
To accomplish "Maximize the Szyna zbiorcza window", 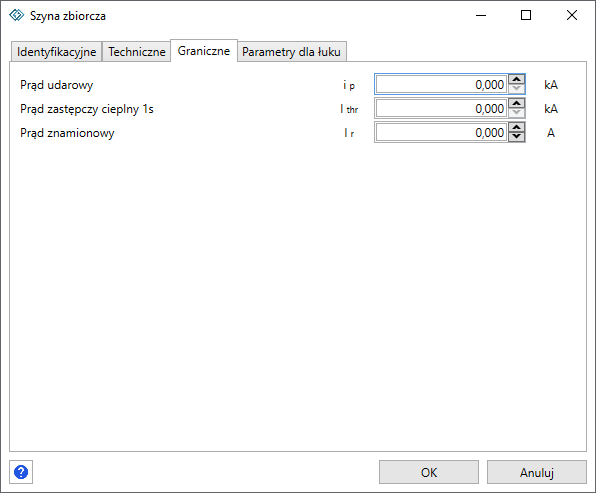I will pos(526,15).
